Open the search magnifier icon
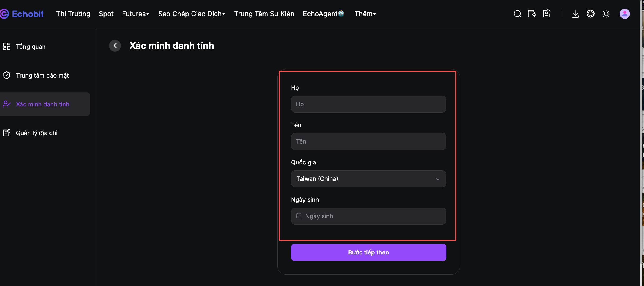This screenshot has height=286, width=644. 517,14
